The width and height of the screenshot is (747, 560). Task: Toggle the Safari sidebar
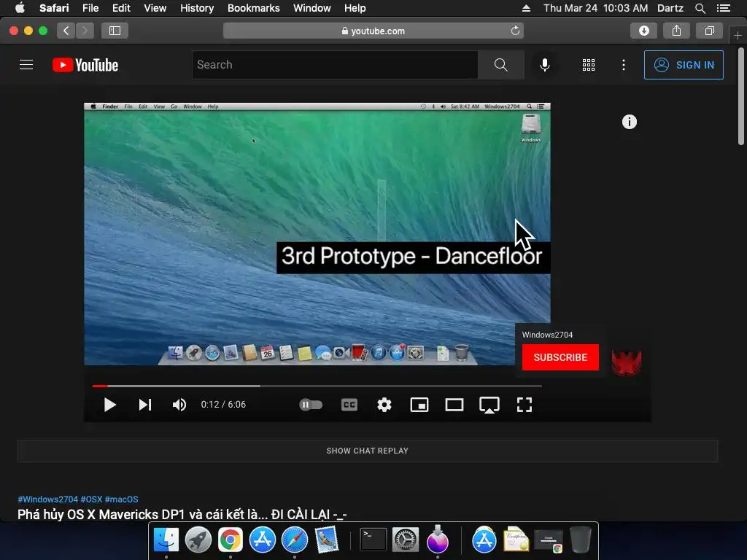point(115,31)
